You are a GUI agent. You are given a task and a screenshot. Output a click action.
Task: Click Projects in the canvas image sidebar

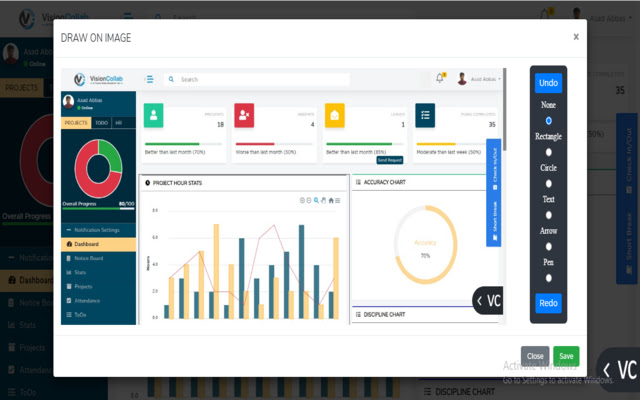98,287
